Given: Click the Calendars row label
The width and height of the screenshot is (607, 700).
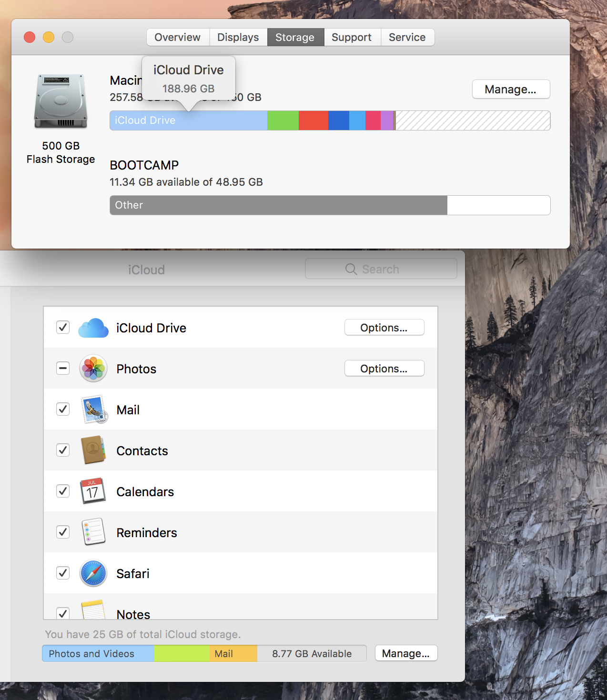Looking at the screenshot, I should (145, 492).
